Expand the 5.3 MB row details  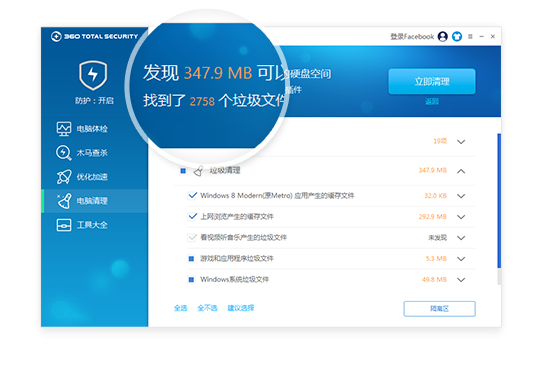pos(461,259)
